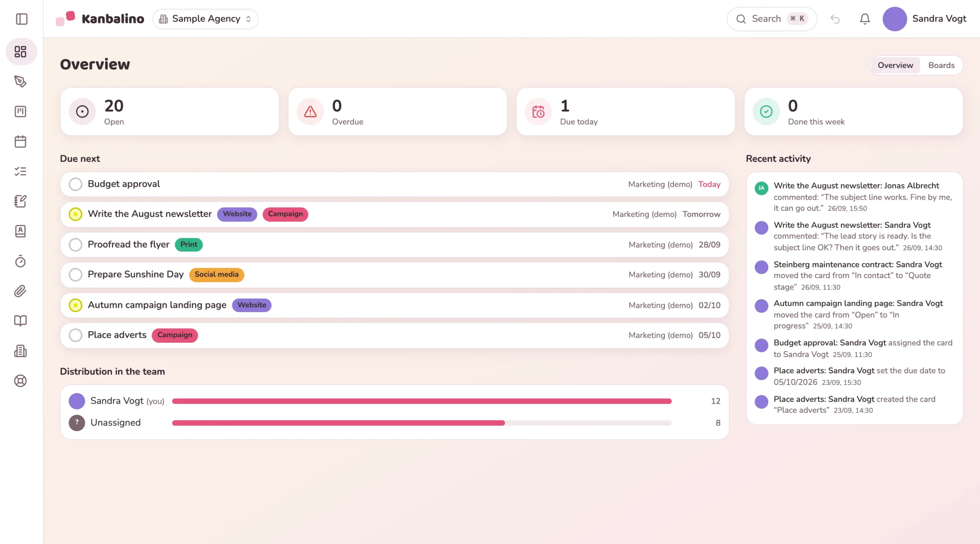Open Steinberg maintenance contract activity entry
This screenshot has height=544, width=980.
pyautogui.click(x=854, y=275)
